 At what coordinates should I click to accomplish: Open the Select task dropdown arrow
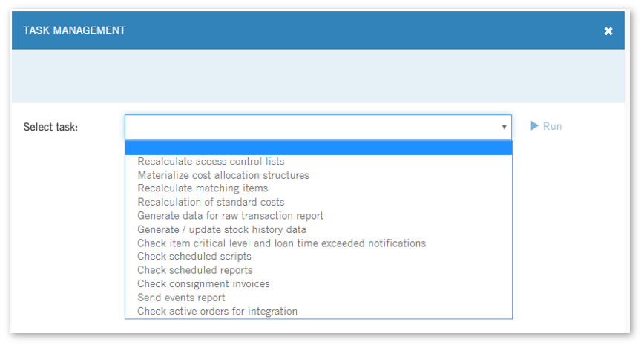[x=504, y=128]
